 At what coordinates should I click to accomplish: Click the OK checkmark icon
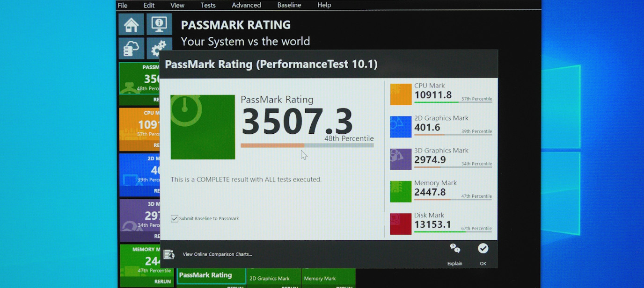pos(483,249)
